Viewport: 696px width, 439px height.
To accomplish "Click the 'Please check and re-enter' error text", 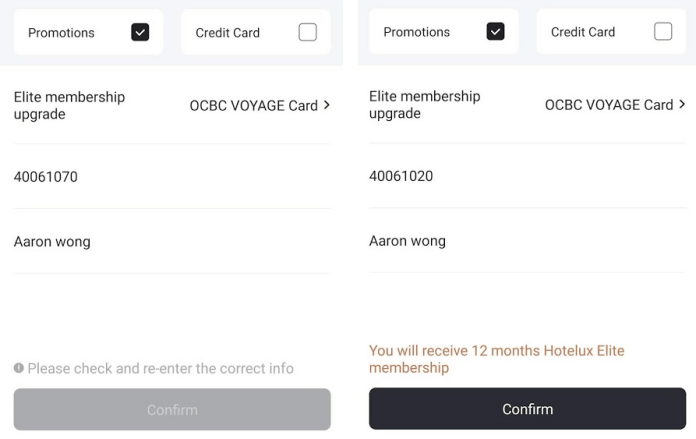I will (x=160, y=368).
